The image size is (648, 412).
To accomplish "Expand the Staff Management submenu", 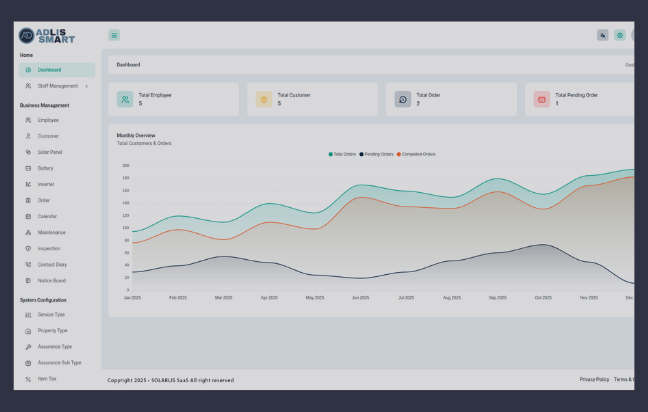I will pos(57,86).
